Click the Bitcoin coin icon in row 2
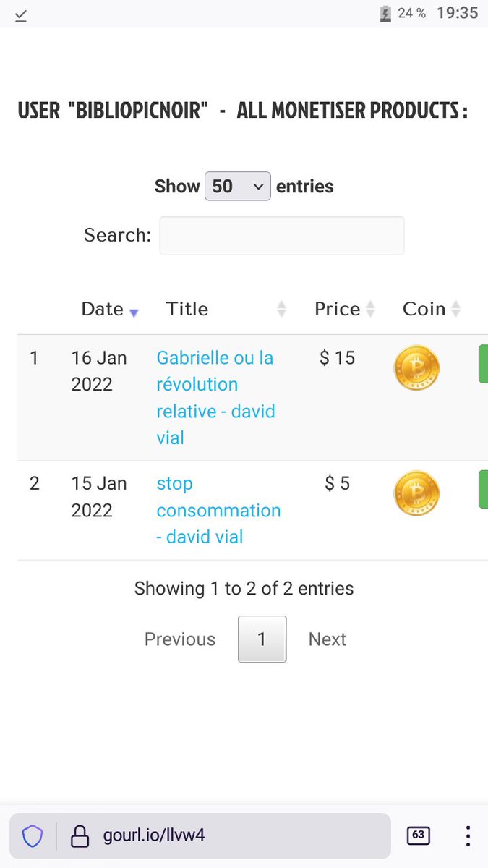488x868 pixels. point(416,493)
